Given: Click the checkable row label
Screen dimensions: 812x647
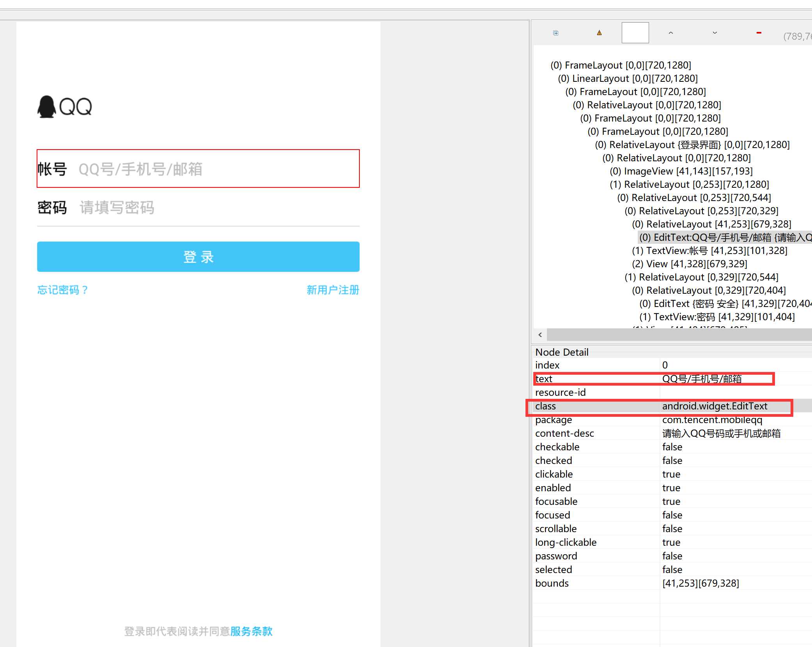Looking at the screenshot, I should (x=557, y=447).
